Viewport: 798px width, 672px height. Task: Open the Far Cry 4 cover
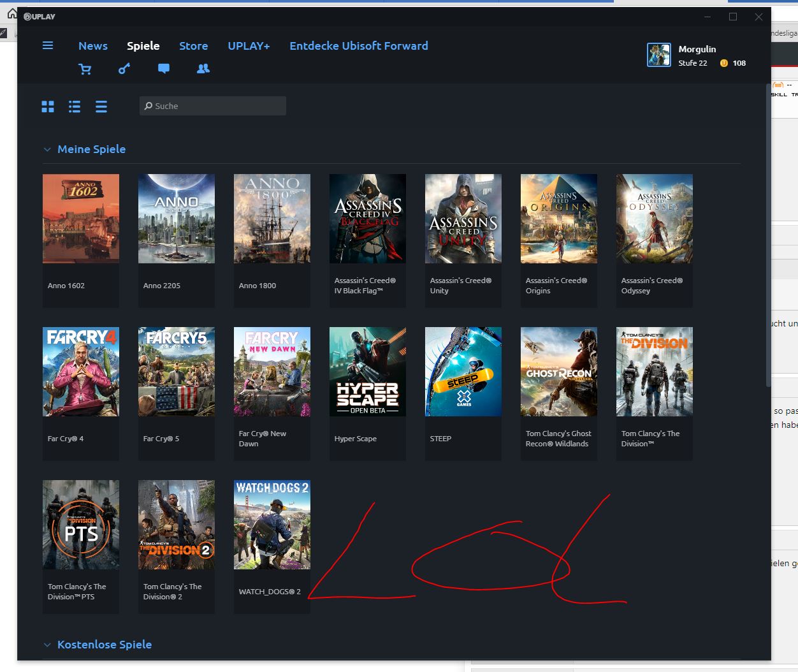[81, 372]
